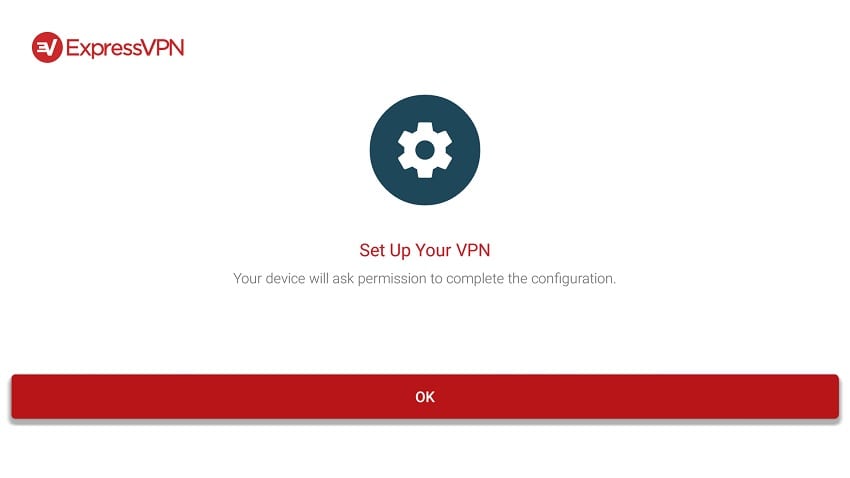Image resolution: width=850 pixels, height=478 pixels.
Task: Click the word Your in red heading
Action: coord(433,250)
